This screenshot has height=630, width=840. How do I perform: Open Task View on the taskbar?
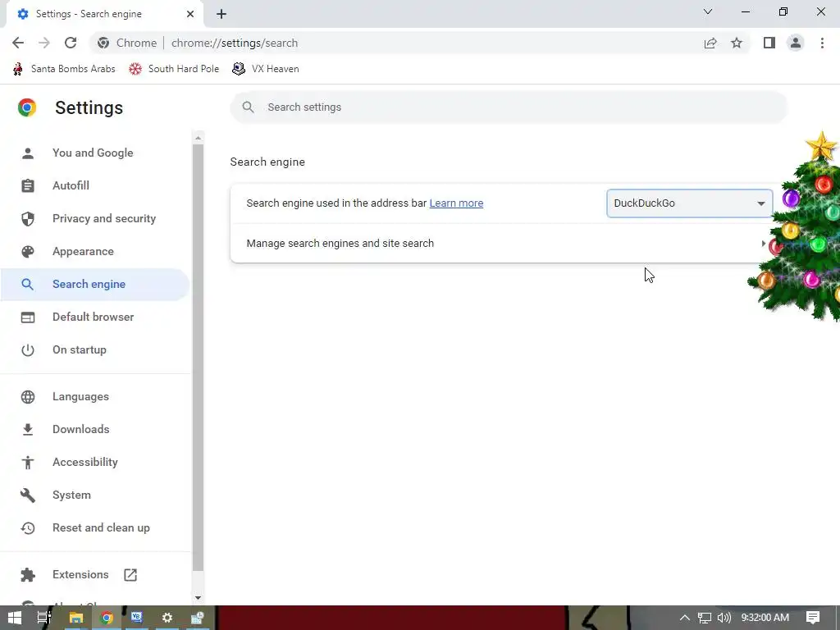click(44, 618)
